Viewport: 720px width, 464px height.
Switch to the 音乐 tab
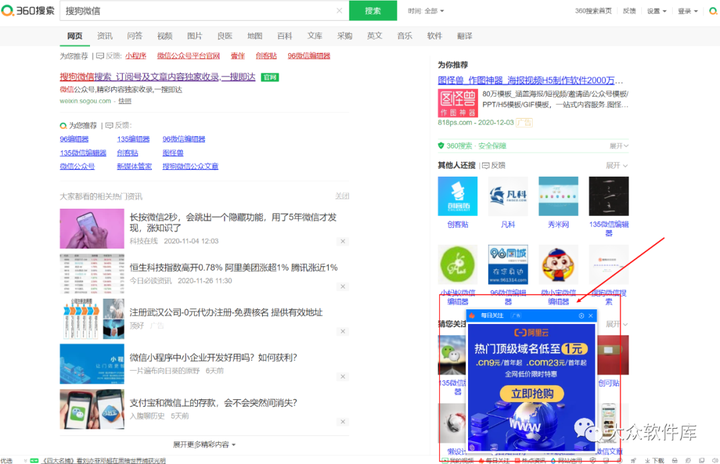coord(405,36)
